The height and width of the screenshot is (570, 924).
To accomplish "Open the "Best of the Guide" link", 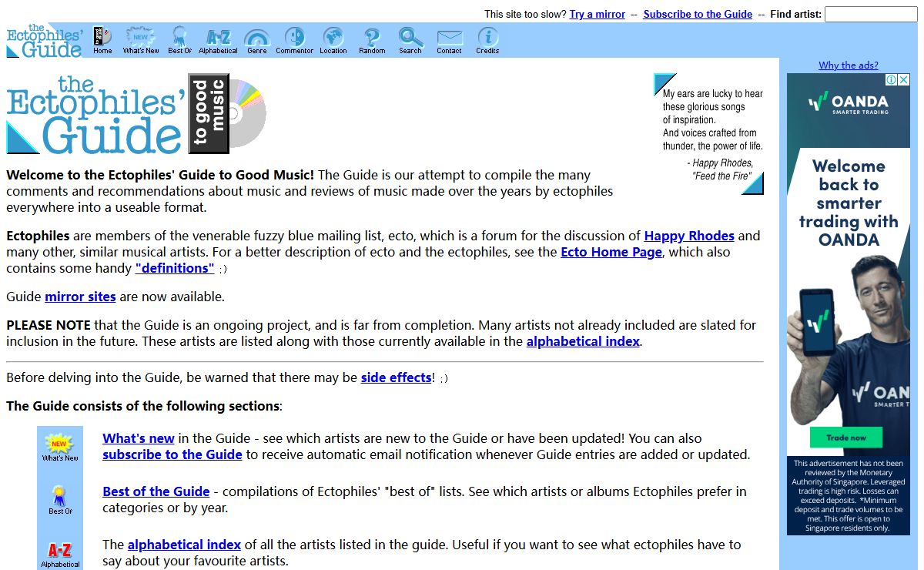I will click(156, 491).
